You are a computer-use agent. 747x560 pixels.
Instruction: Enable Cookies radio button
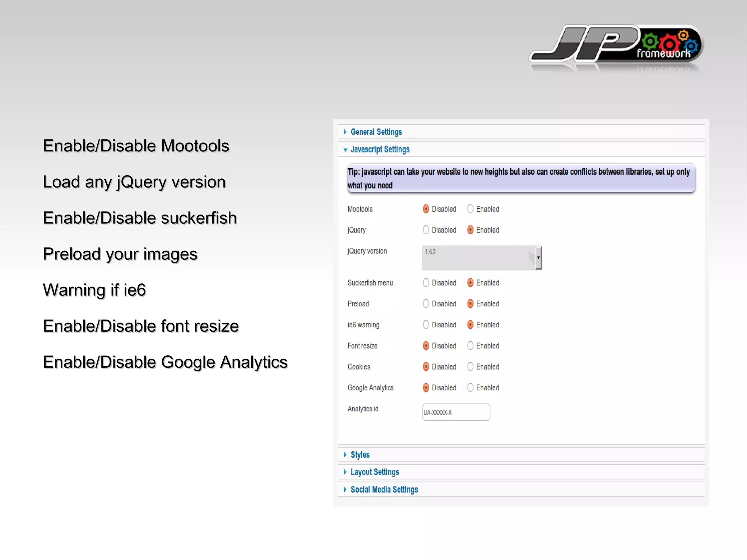click(471, 367)
